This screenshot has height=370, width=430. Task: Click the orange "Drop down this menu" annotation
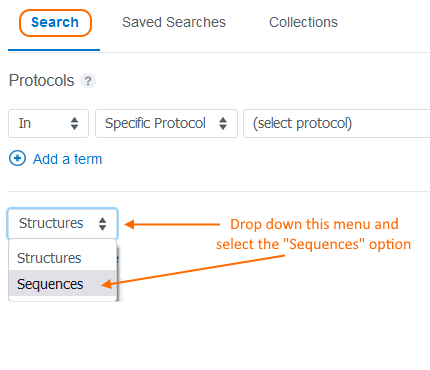click(313, 234)
